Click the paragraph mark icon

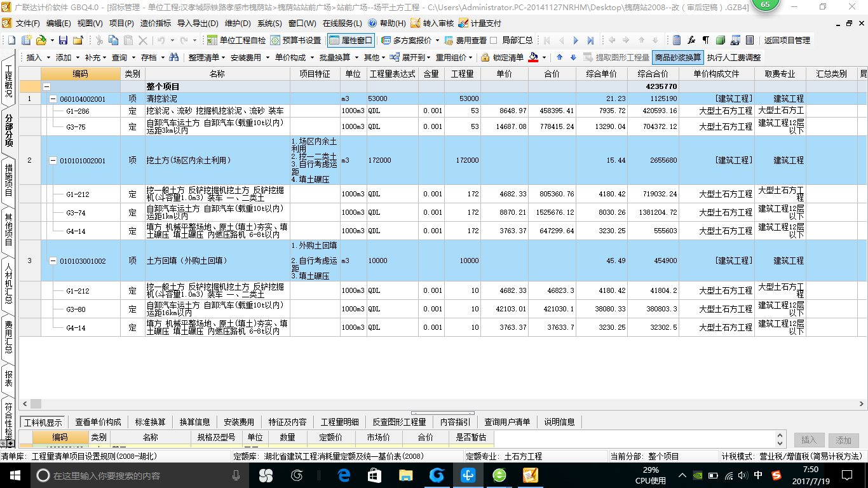pyautogui.click(x=705, y=40)
